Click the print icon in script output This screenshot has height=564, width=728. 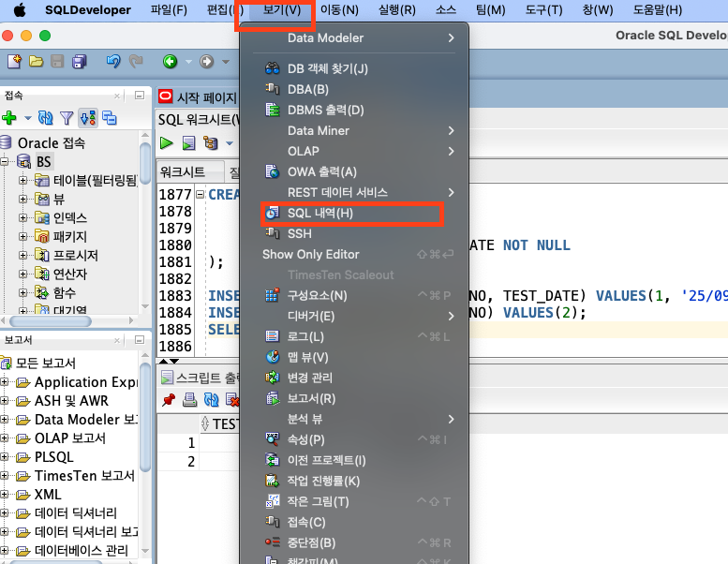coord(189,400)
